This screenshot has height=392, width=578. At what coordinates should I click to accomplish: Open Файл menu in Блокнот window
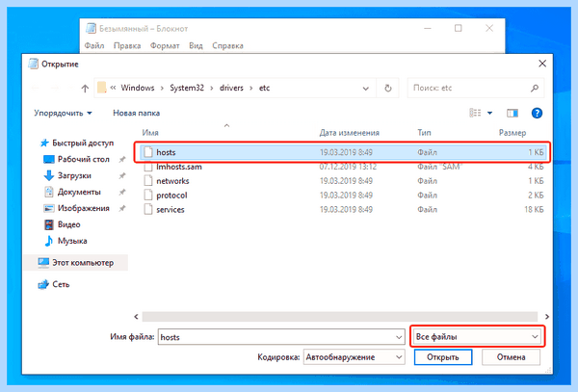(x=94, y=45)
